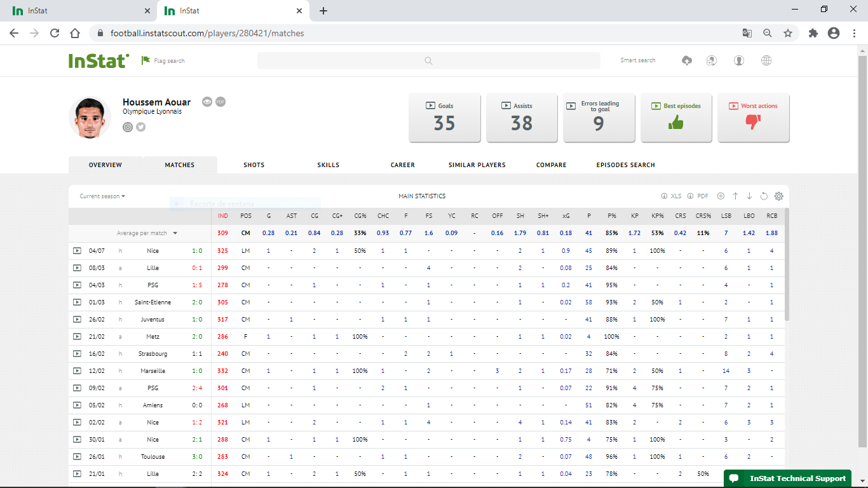Expand the Current season dropdown
The width and height of the screenshot is (868, 488).
point(102,196)
